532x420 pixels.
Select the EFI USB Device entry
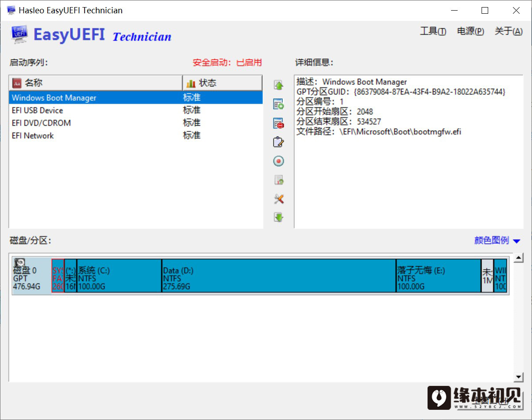coord(136,110)
